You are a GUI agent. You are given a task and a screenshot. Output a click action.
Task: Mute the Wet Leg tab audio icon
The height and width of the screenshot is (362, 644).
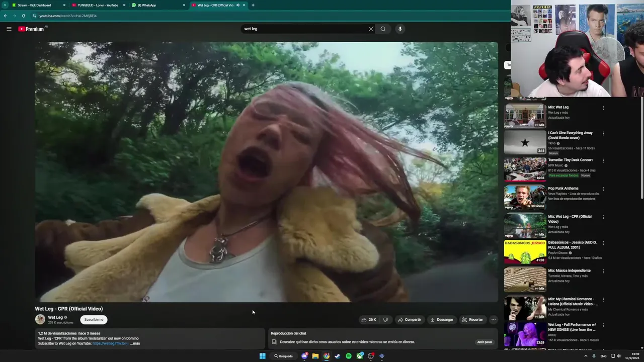click(x=238, y=5)
